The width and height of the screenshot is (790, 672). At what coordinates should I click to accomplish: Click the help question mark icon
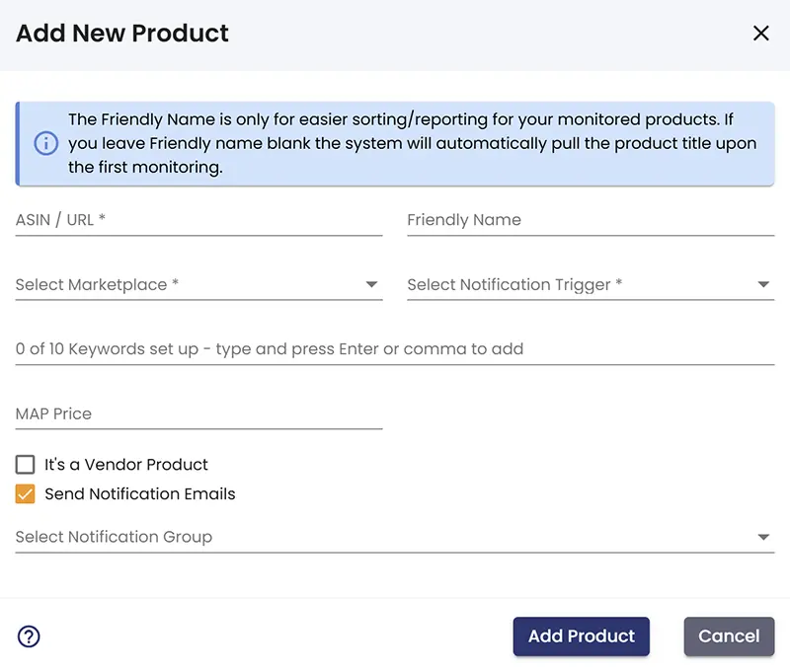(29, 636)
